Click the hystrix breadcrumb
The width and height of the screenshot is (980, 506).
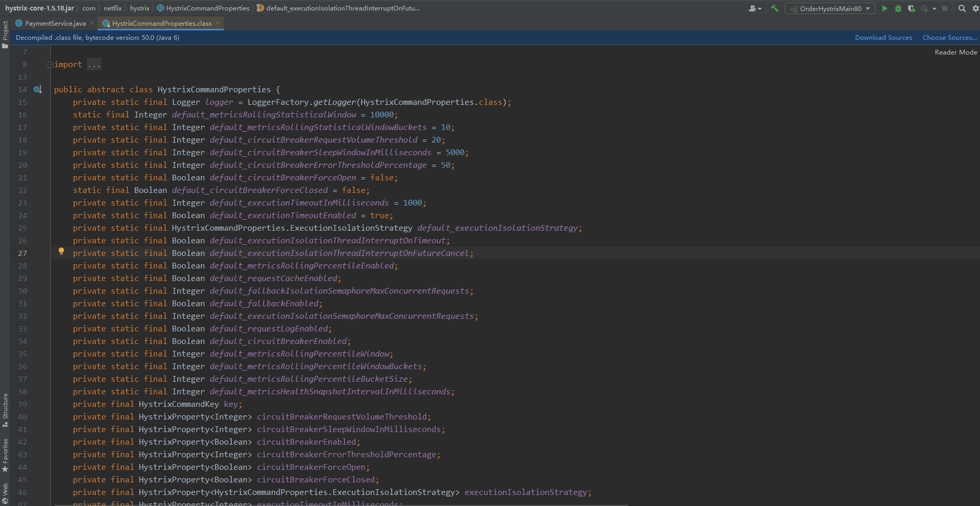click(x=139, y=8)
